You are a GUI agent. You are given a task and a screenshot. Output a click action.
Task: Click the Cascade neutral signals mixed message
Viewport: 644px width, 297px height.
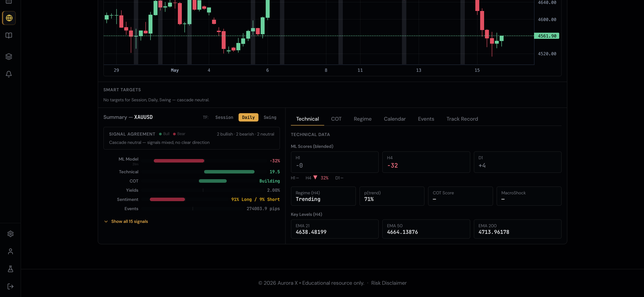pos(159,143)
